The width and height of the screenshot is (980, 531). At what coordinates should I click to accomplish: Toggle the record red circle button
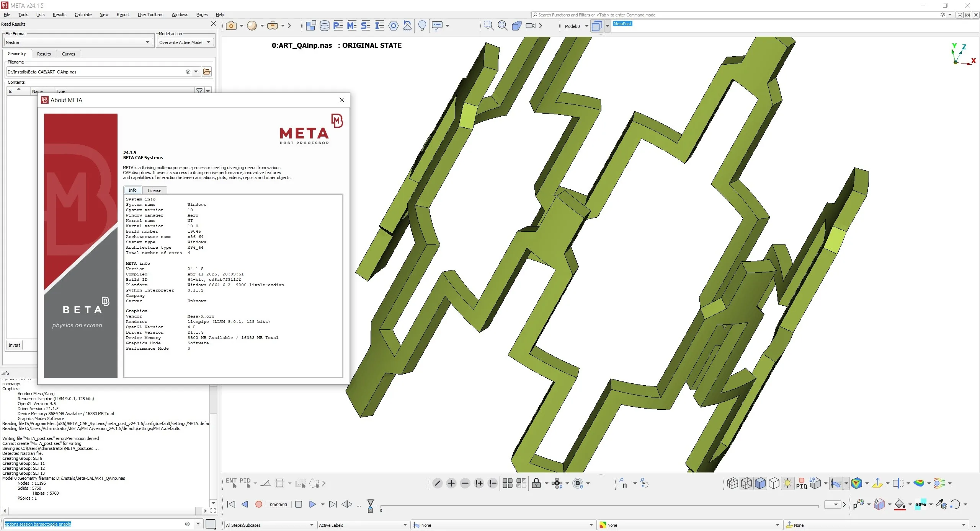tap(259, 504)
